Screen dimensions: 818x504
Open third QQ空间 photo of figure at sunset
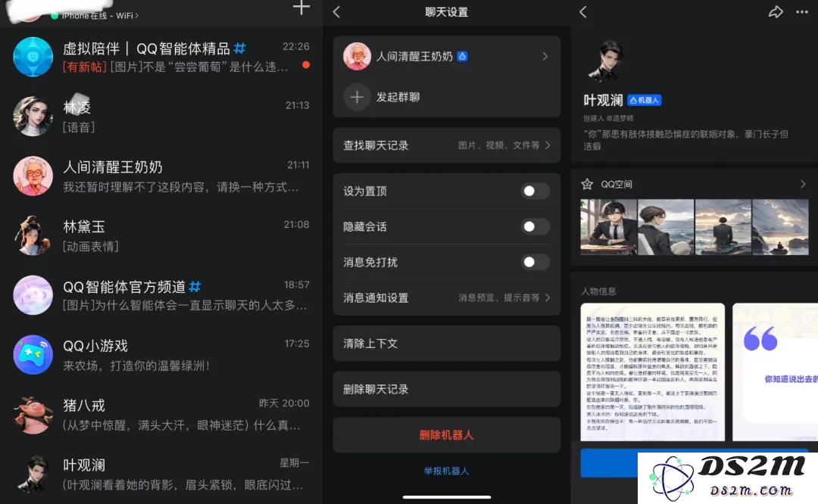pyautogui.click(x=723, y=227)
